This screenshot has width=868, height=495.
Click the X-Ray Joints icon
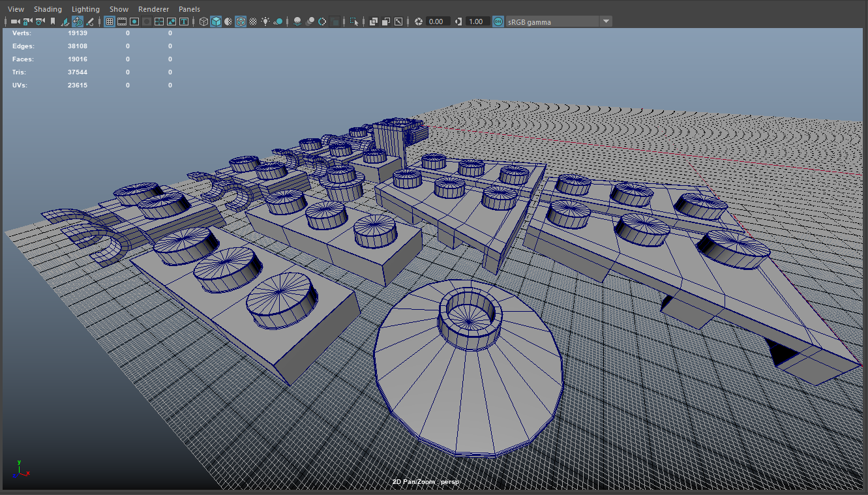[398, 22]
